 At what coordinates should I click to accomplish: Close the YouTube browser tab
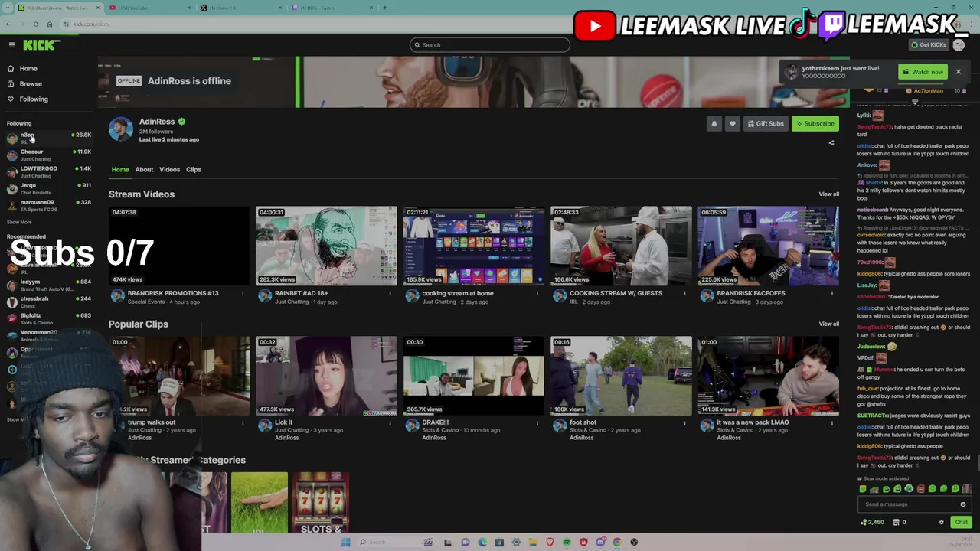[188, 8]
